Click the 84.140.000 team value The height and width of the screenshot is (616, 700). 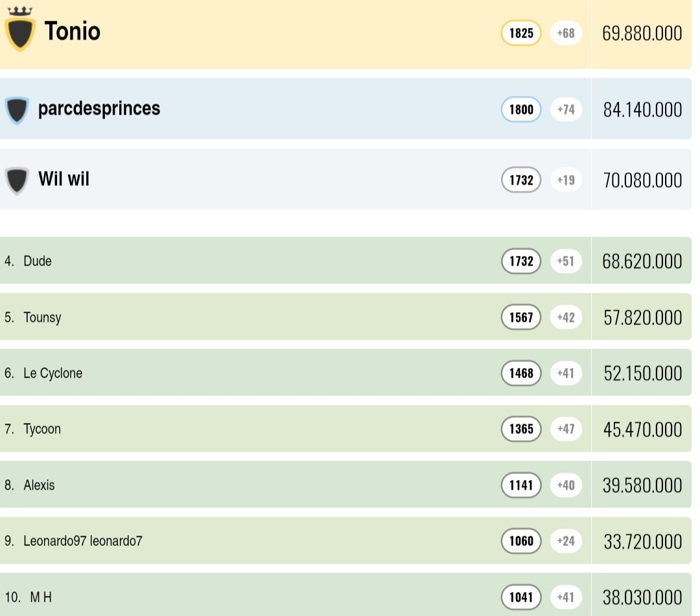(642, 109)
